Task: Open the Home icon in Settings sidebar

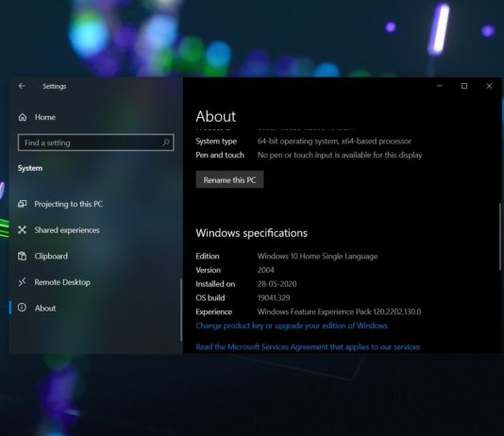Action: point(23,117)
